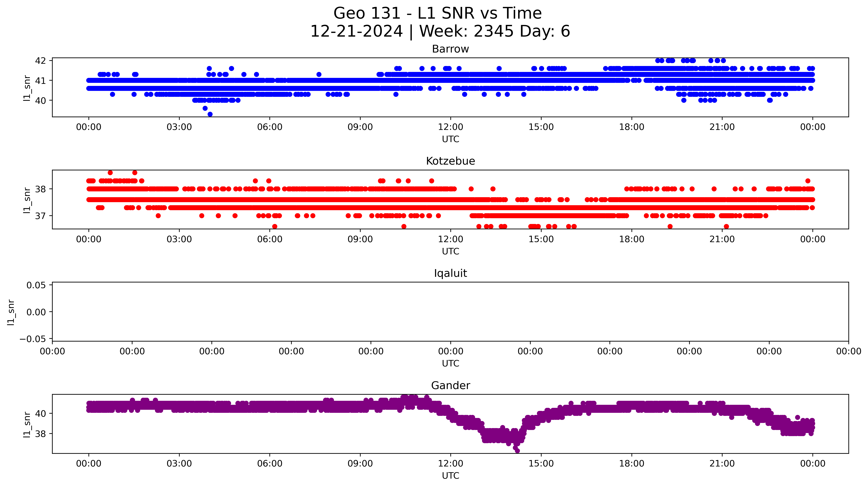Click the 03:00 tick label under Gander plot
Viewport: 868px width, 487px height.
point(179,463)
